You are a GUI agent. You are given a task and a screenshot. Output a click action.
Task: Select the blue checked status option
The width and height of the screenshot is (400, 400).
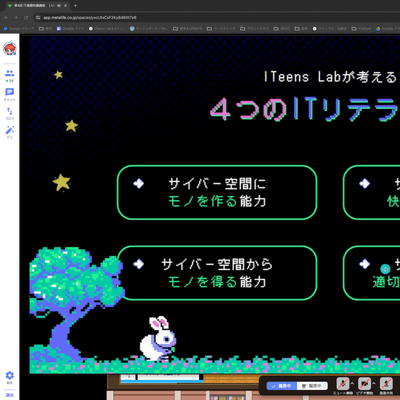pyautogui.click(x=282, y=386)
